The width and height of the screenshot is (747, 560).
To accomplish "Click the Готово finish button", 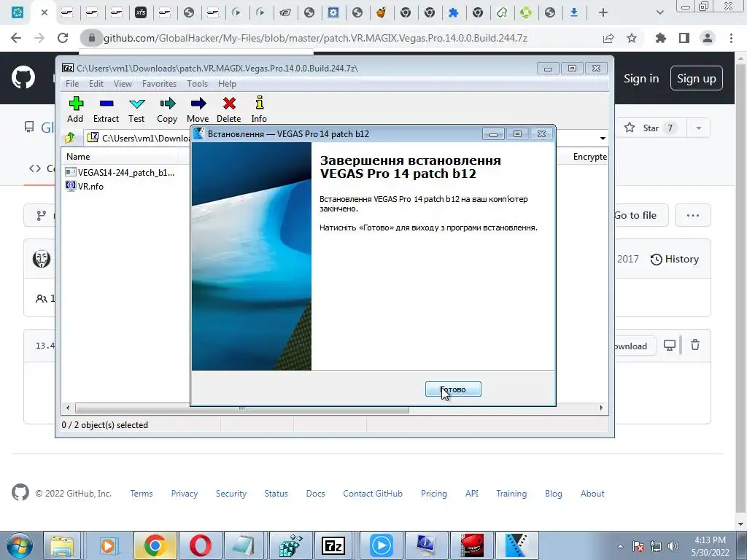I will pos(453,389).
